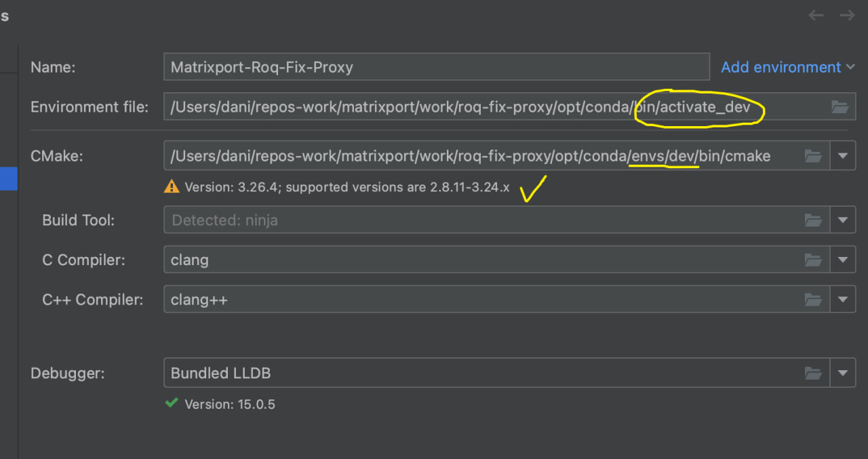Browse for CMake executable via folder icon
Screen dimensions: 868x459
coord(813,156)
